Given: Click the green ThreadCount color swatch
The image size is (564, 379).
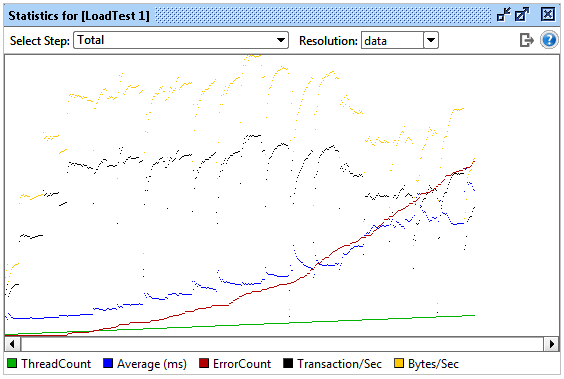Looking at the screenshot, I should click(12, 363).
